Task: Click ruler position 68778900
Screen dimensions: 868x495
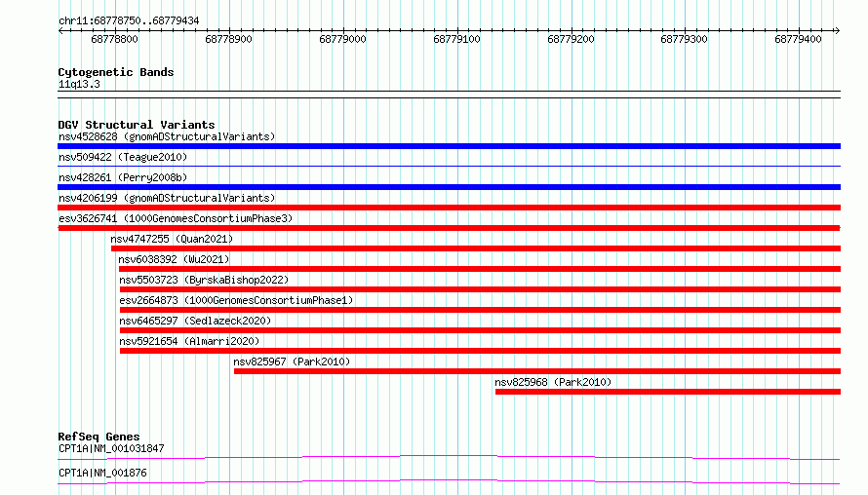Action: (228, 39)
